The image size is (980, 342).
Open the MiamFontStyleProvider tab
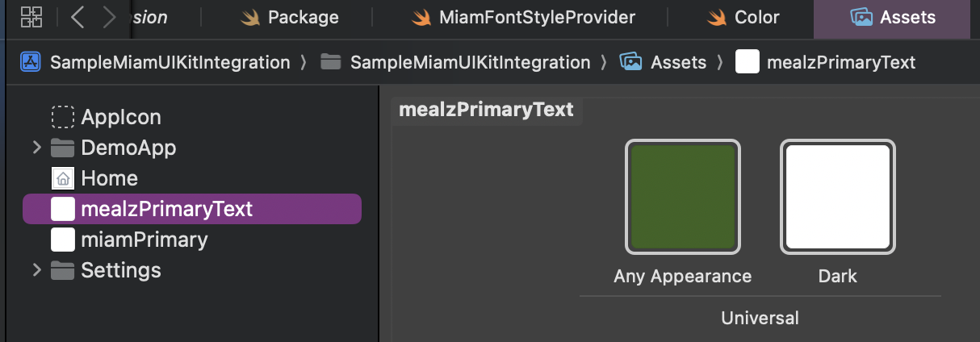coord(524,17)
